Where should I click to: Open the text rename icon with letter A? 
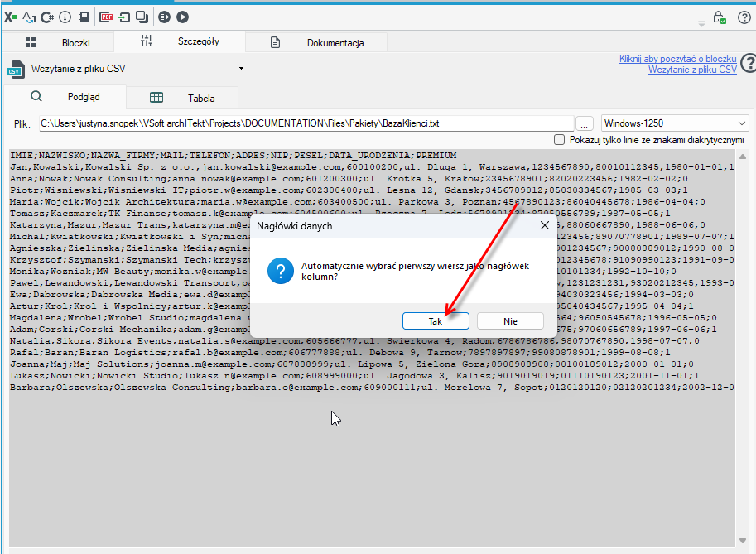point(29,17)
